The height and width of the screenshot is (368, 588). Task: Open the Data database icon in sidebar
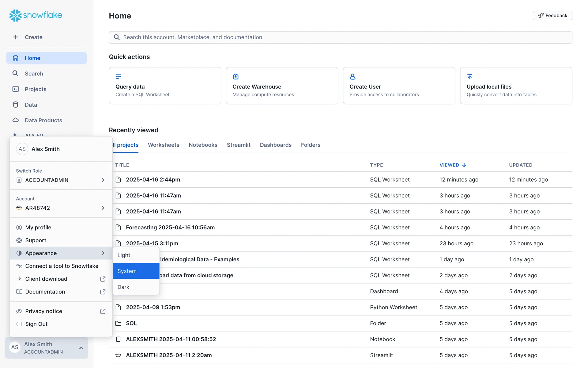[x=15, y=105]
